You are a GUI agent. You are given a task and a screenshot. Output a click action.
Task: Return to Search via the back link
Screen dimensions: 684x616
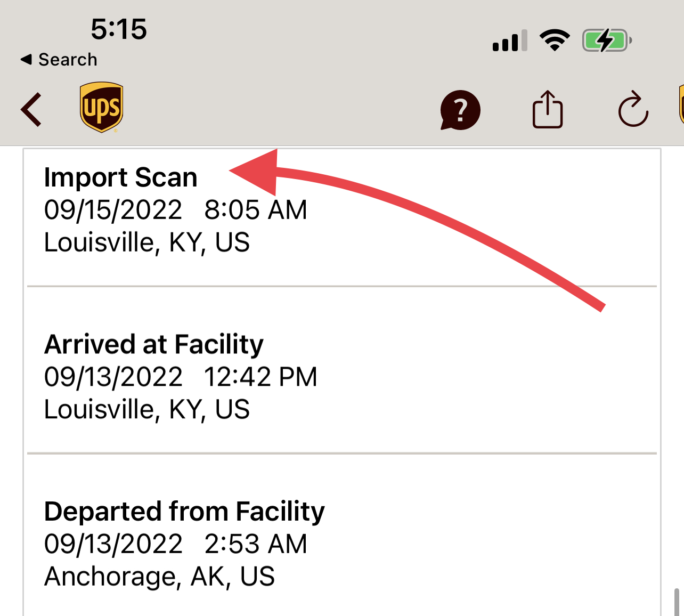(x=59, y=60)
